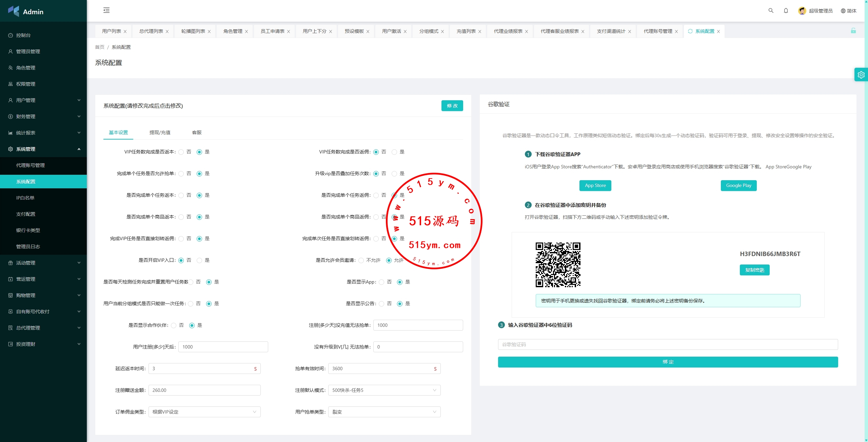The width and height of the screenshot is (868, 442).
Task: Set 是否开启VIP入口 to 是
Action: 199,260
